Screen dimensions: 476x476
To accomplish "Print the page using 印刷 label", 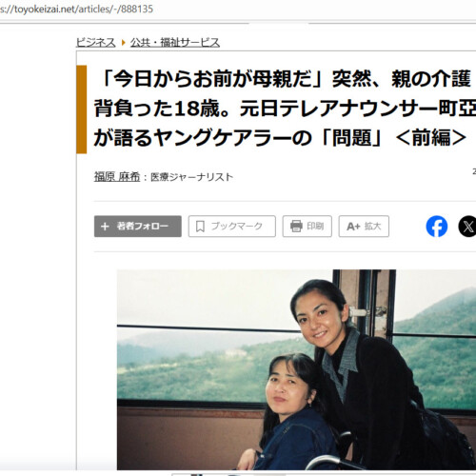I will pos(315,226).
